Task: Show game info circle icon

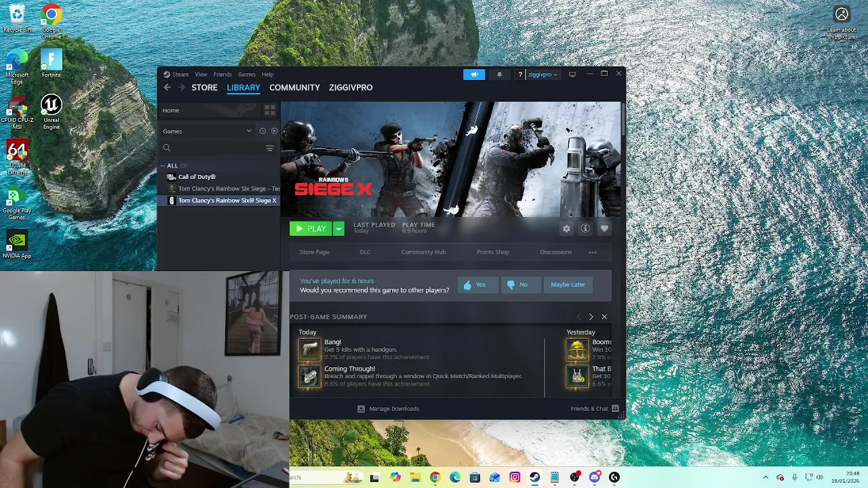Action: (x=585, y=228)
